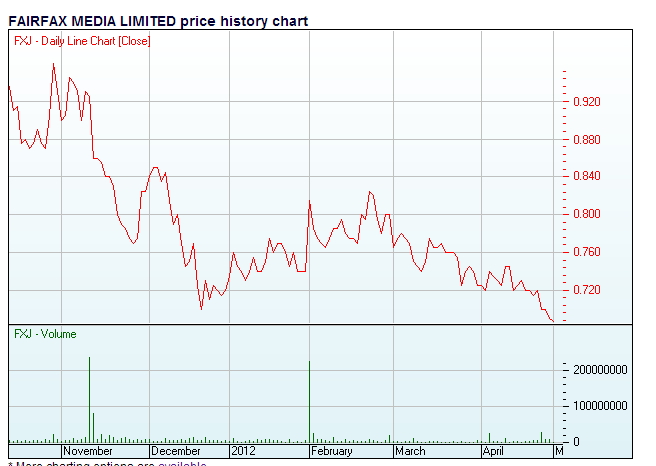Click the 0.840 price axis label
This screenshot has width=656, height=466.
pos(587,176)
